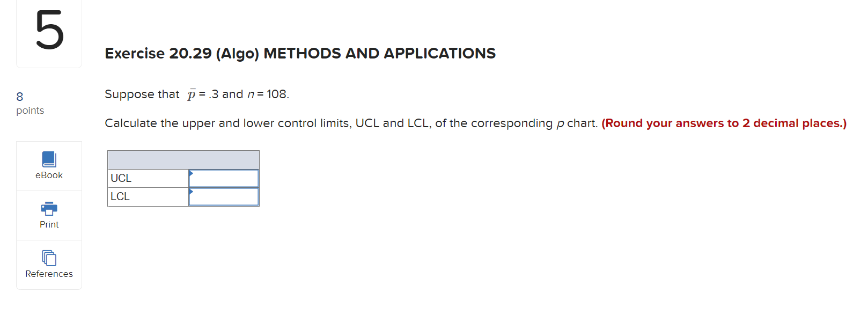Viewport: 868px width, 322px height.
Task: Click the stacked pages icon above References
Action: click(49, 258)
